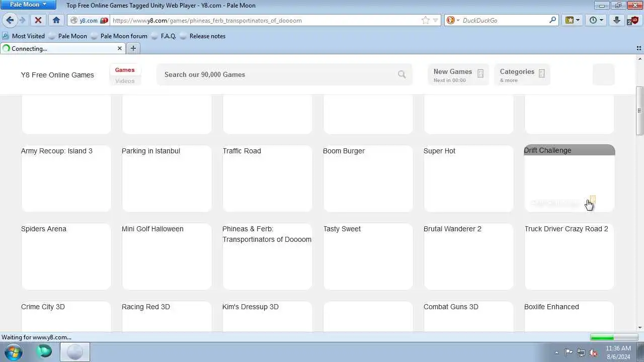This screenshot has height=362, width=644.
Task: Click the muted volume tray icon
Action: tap(594, 352)
